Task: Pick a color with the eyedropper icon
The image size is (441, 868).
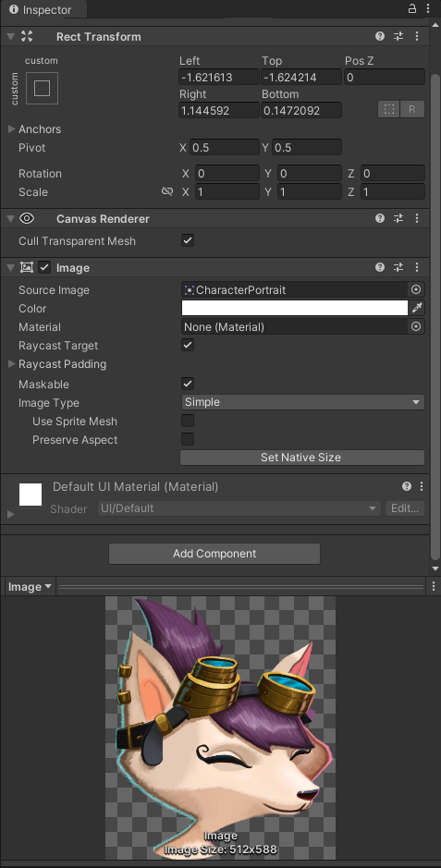Action: tap(417, 309)
